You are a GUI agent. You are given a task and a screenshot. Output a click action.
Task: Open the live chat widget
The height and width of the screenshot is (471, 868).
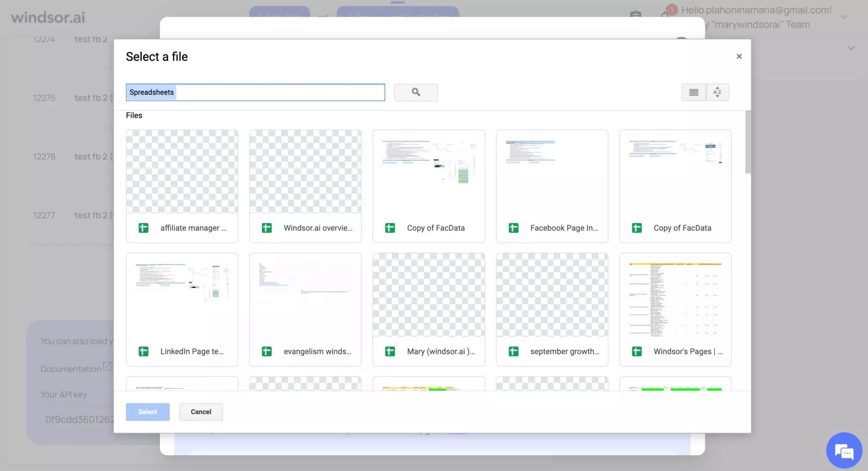[x=843, y=450]
